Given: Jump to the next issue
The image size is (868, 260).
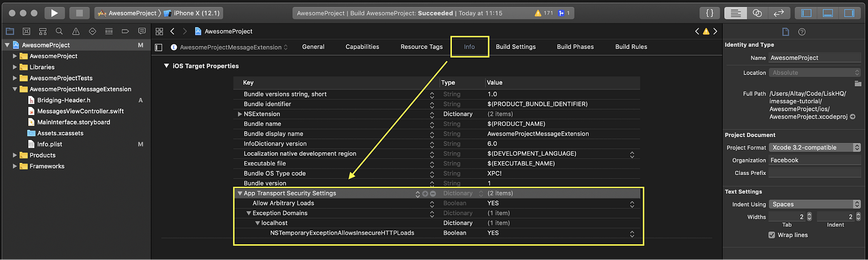Looking at the screenshot, I should (715, 31).
